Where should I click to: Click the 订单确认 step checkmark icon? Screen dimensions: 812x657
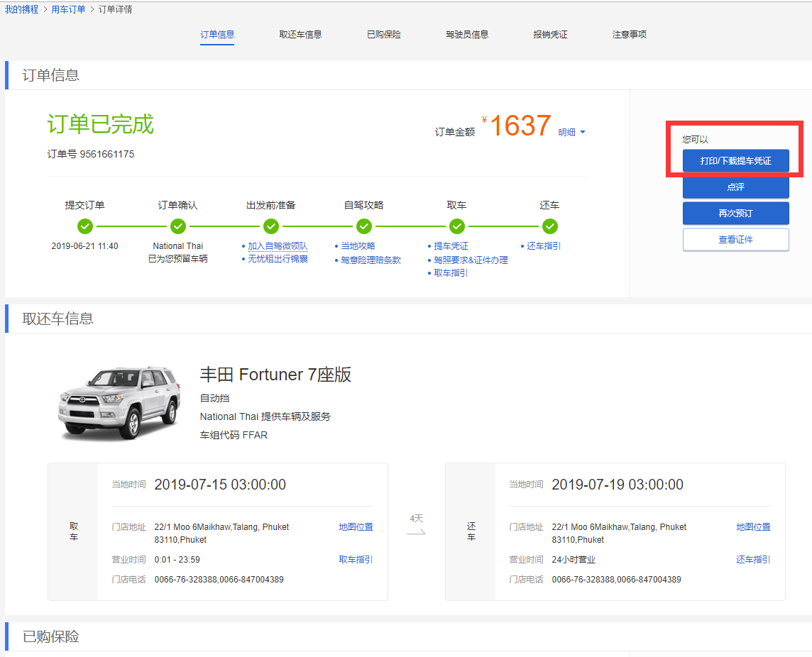coord(178,226)
